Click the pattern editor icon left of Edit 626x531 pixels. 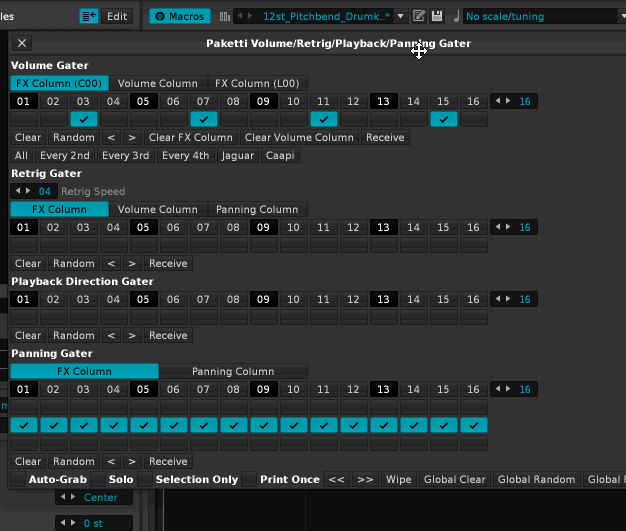89,16
